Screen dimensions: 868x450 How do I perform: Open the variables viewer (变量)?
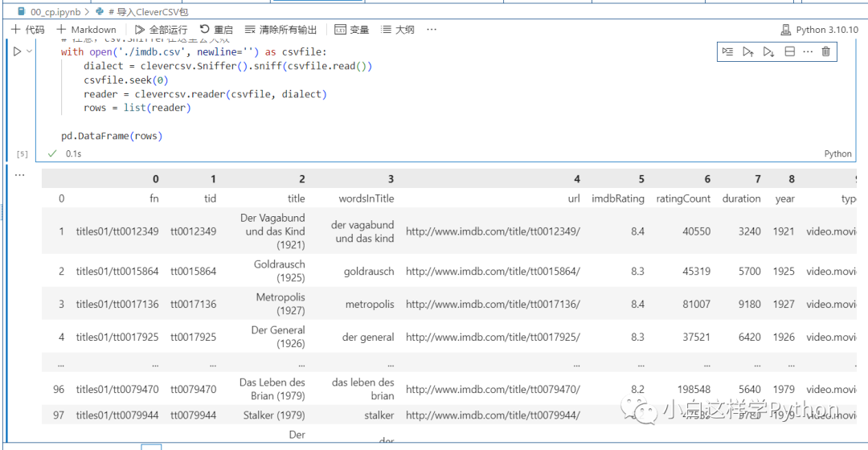point(352,30)
